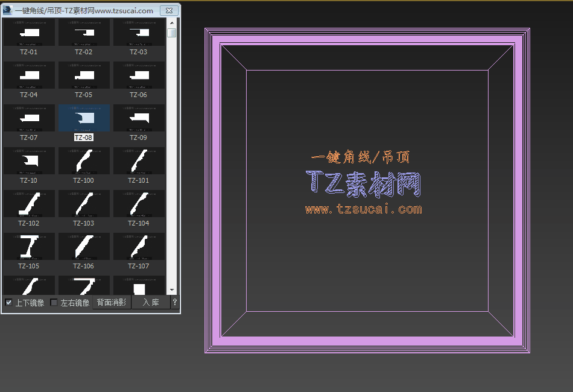
Task: Select the TZ-10 profile thumbnail
Action: [x=29, y=161]
